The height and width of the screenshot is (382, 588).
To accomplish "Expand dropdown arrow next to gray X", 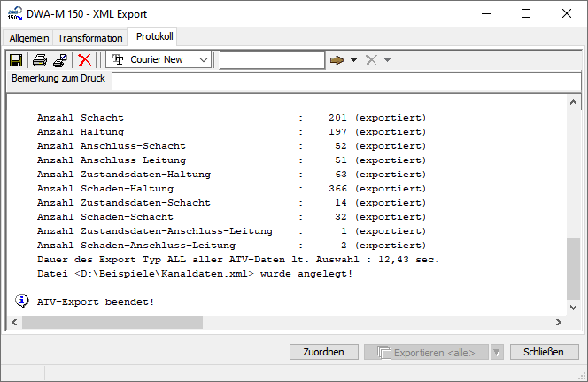I will coord(387,60).
